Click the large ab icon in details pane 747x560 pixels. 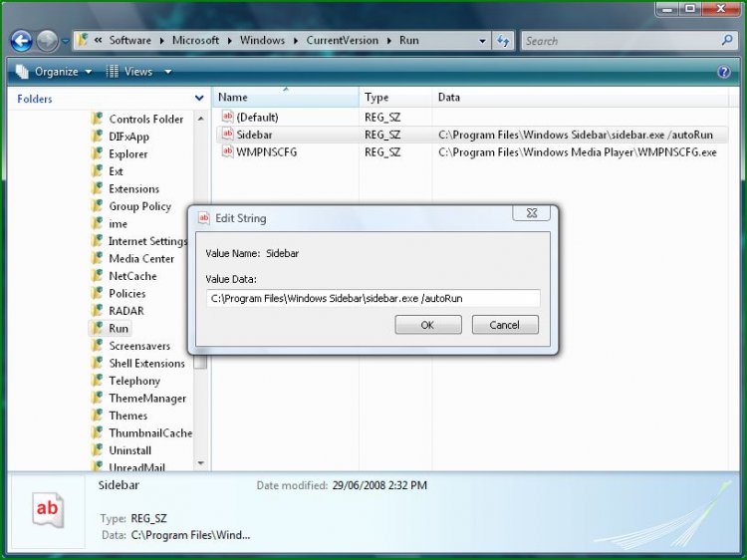point(48,509)
